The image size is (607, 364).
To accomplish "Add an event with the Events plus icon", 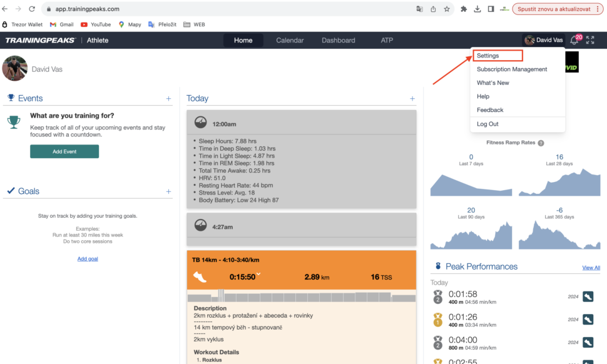I will (168, 99).
